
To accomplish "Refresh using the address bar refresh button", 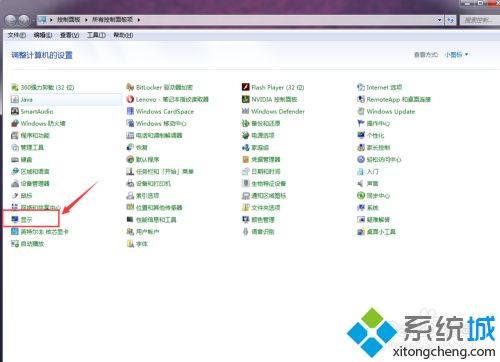I will [451, 20].
